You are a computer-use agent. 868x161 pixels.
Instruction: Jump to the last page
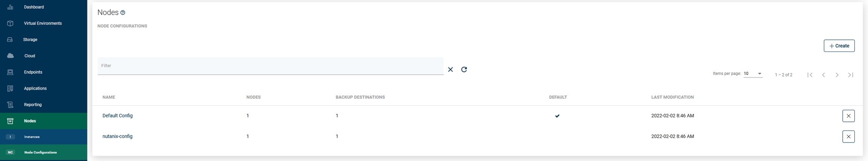pyautogui.click(x=851, y=75)
